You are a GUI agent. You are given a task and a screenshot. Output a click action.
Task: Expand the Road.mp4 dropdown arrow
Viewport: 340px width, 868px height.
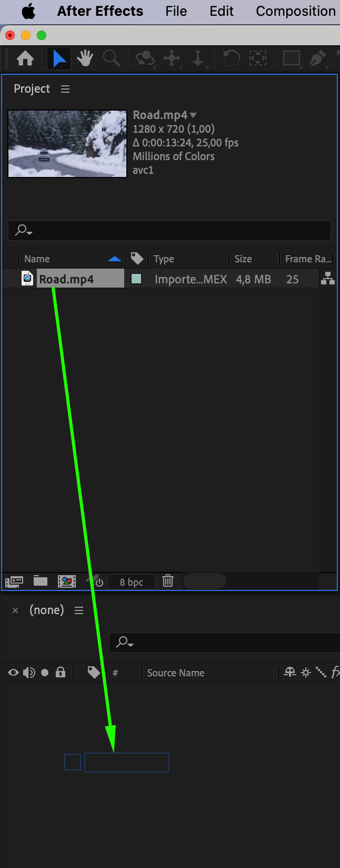pyautogui.click(x=193, y=115)
